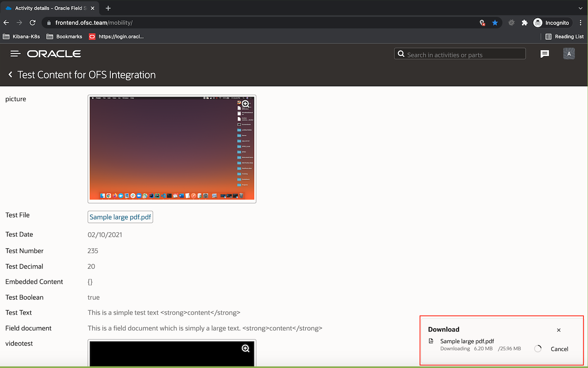
Task: Open the chat messages icon
Action: tap(545, 54)
